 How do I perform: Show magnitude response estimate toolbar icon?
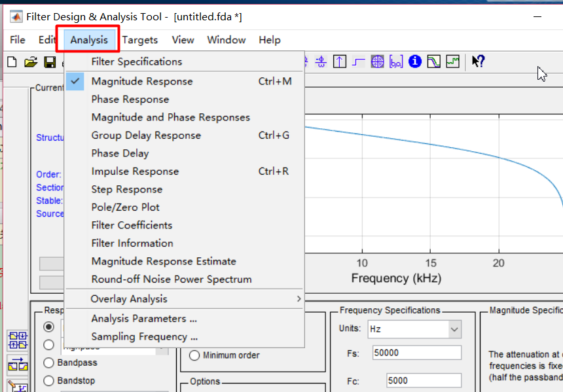pyautogui.click(x=434, y=62)
